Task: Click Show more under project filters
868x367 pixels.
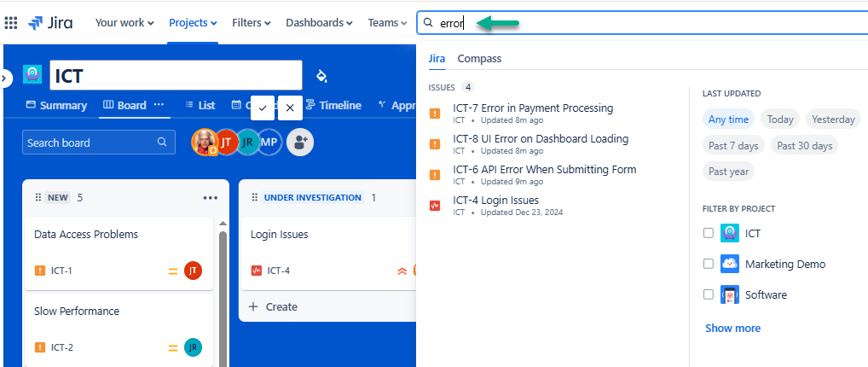Action: [x=732, y=329]
